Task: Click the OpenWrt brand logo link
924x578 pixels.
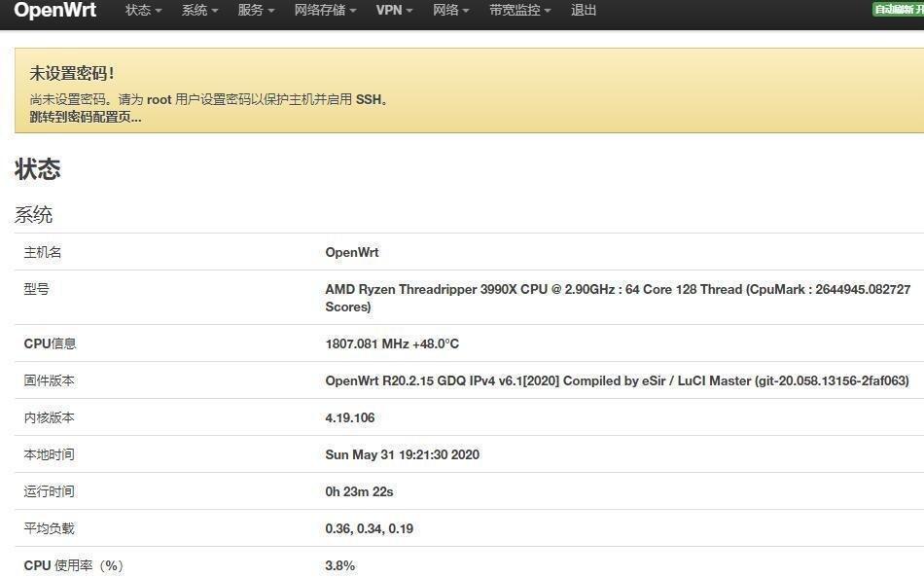Action: point(54,10)
